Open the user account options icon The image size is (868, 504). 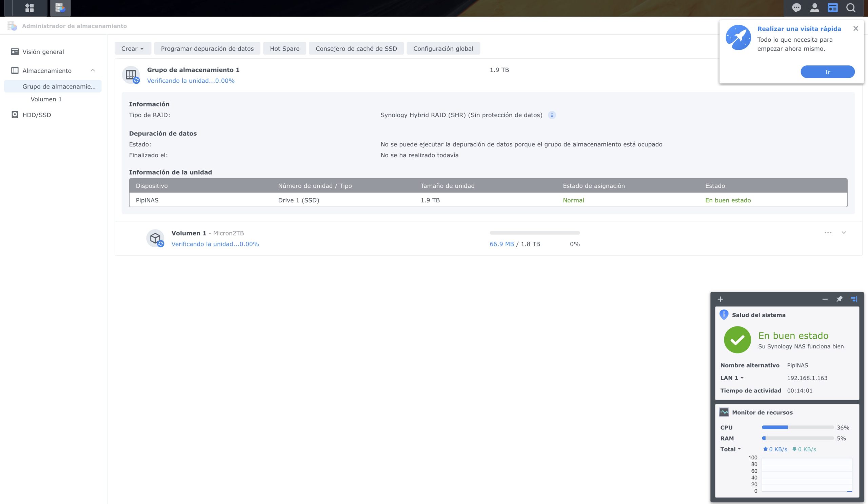coord(814,8)
